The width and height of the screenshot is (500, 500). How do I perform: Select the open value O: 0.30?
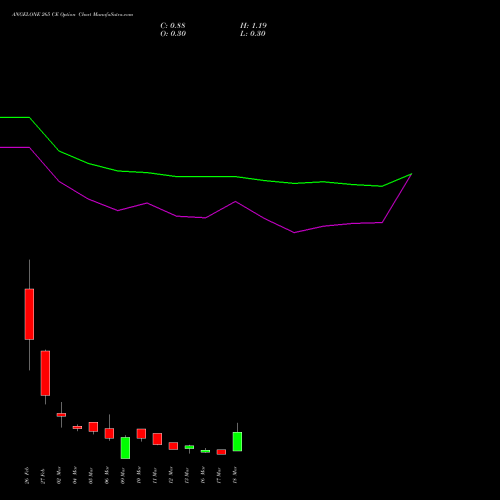[173, 34]
